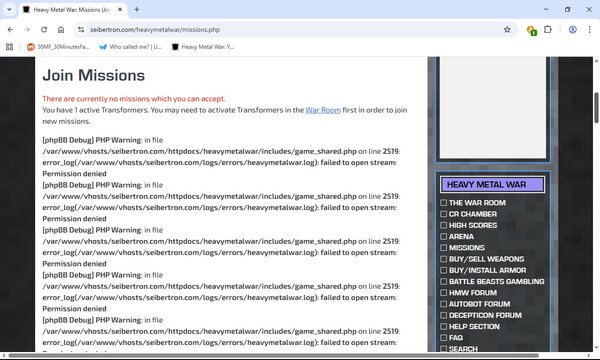The width and height of the screenshot is (600, 360).
Task: Click the square icon beside The War Room
Action: [443, 203]
